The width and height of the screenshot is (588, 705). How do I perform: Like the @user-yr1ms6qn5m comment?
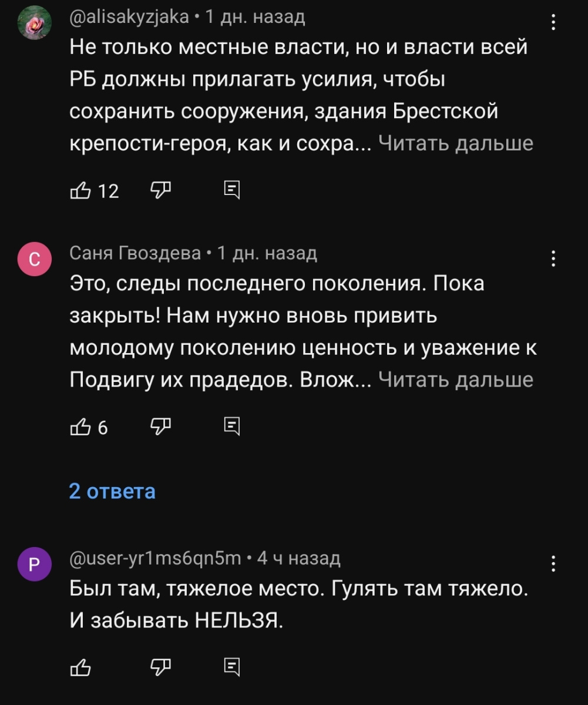click(x=79, y=667)
